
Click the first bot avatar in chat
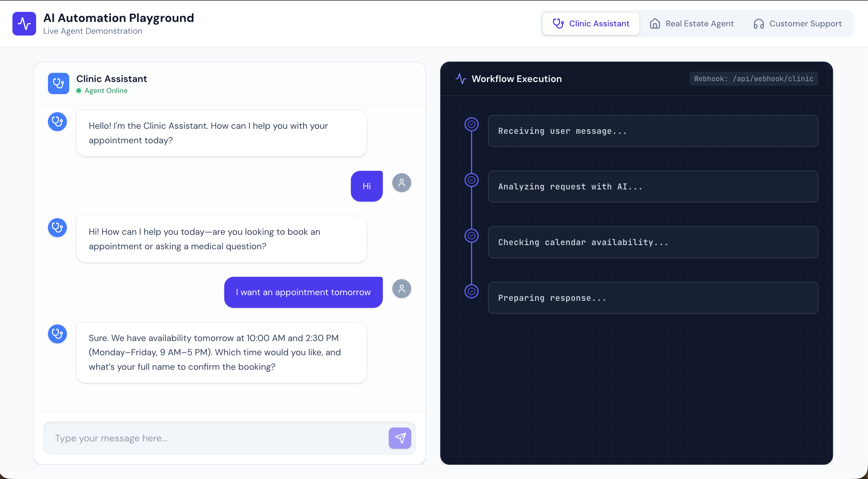pos(57,122)
